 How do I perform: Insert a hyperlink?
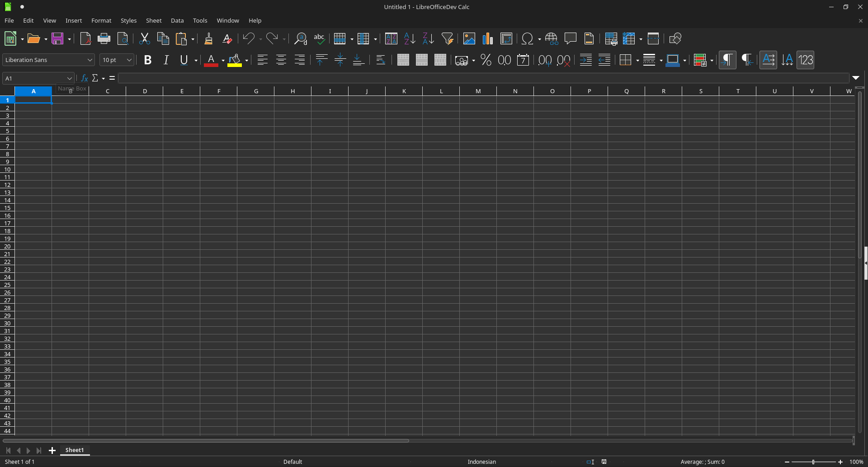pos(552,38)
